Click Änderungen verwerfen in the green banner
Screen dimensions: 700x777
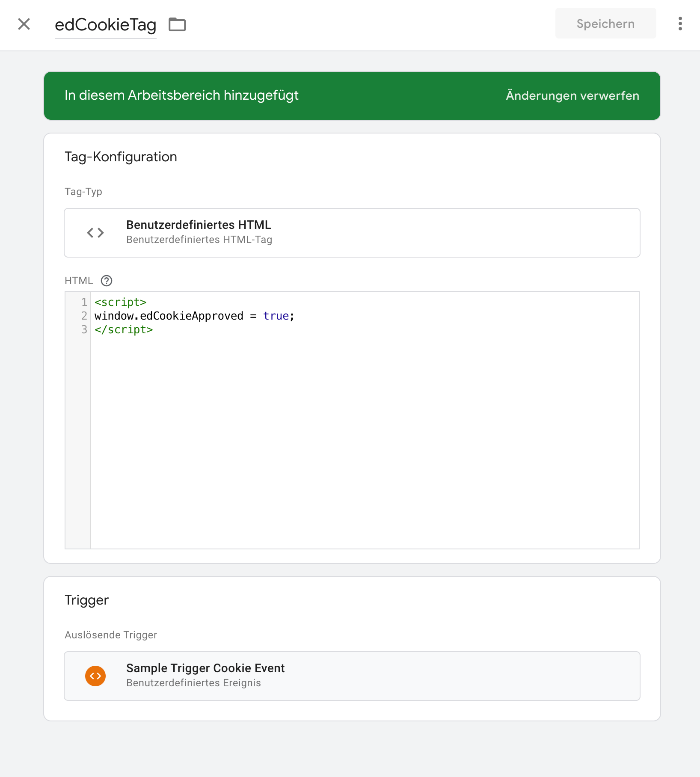point(572,95)
